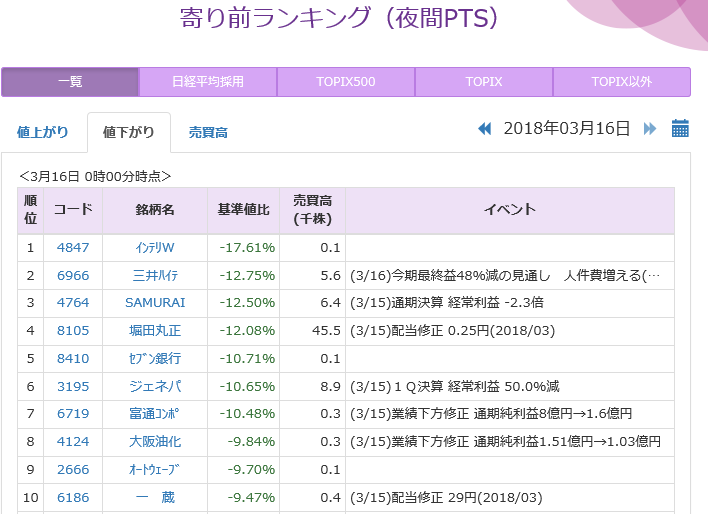Open the 一蔵 stock link

pos(155,498)
